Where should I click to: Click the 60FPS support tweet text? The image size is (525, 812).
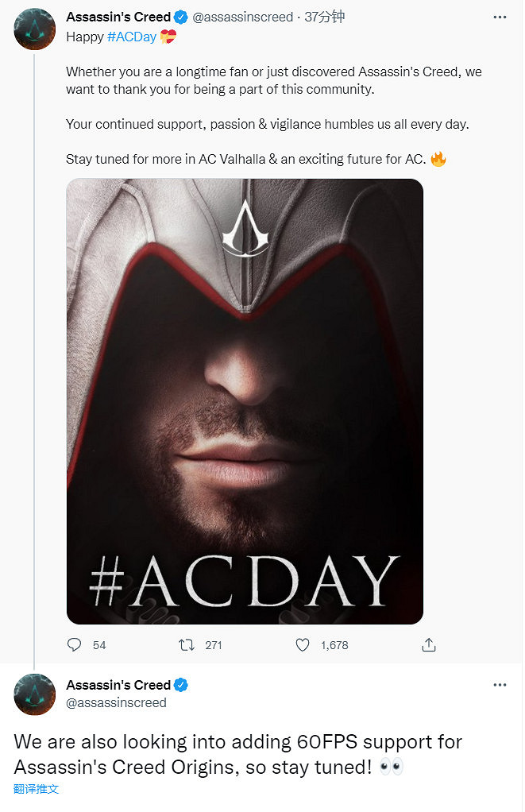click(238, 754)
